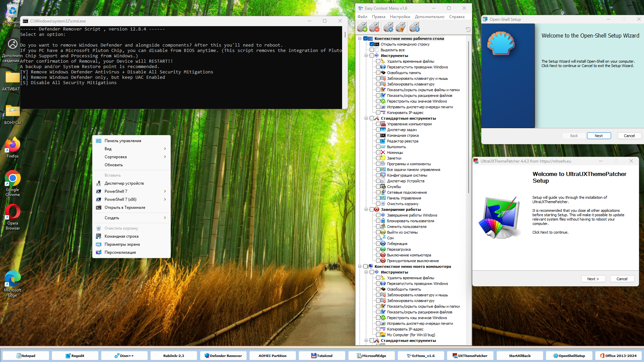Check the Сон checkbox
The width and height of the screenshot is (644, 362).
tap(378, 238)
